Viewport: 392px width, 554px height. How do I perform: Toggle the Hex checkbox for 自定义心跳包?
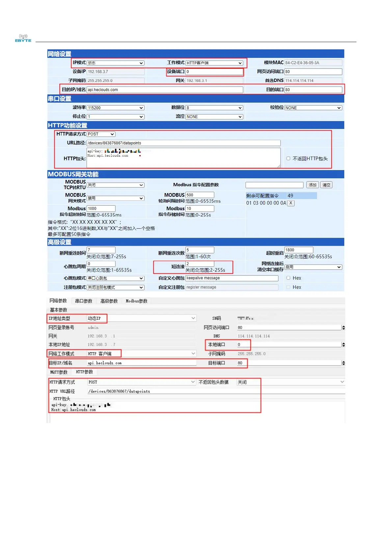click(288, 278)
